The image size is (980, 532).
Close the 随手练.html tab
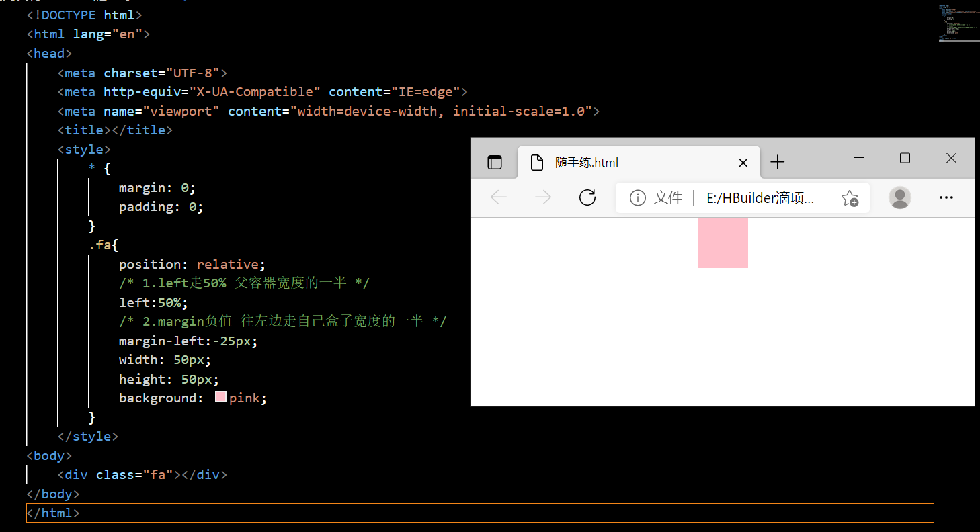point(743,163)
